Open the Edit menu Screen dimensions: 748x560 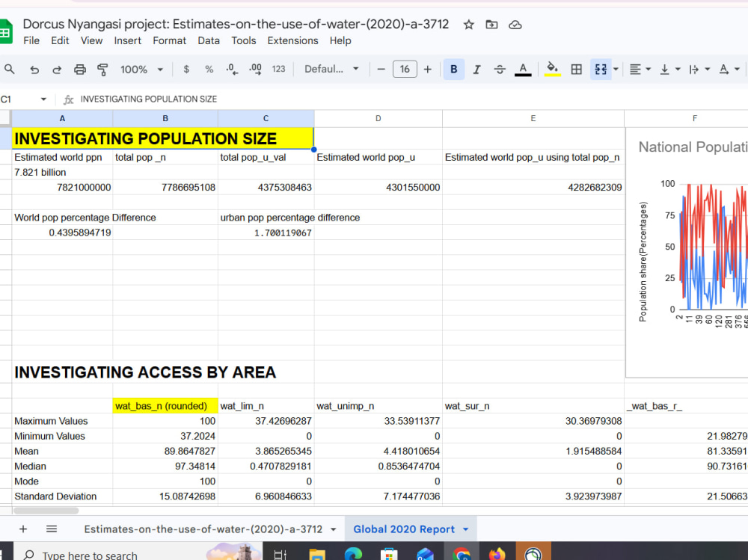click(x=60, y=40)
